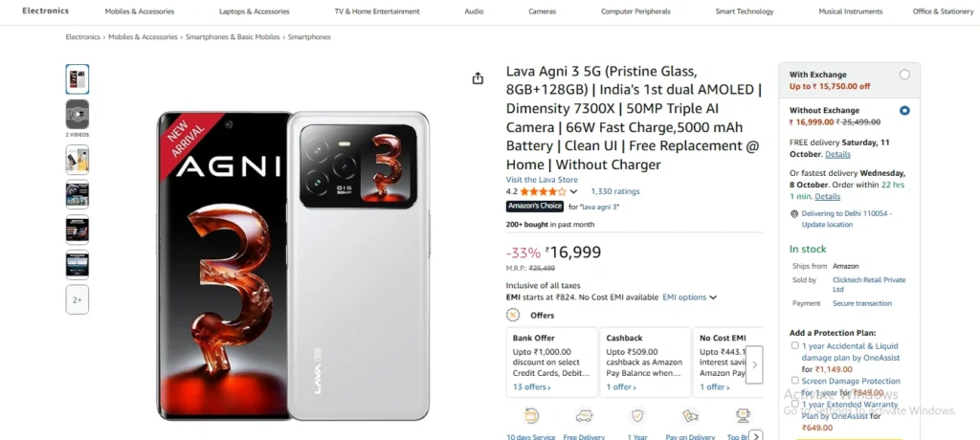The width and height of the screenshot is (980, 440).
Task: Select the With Exchange radio option
Action: pos(904,75)
